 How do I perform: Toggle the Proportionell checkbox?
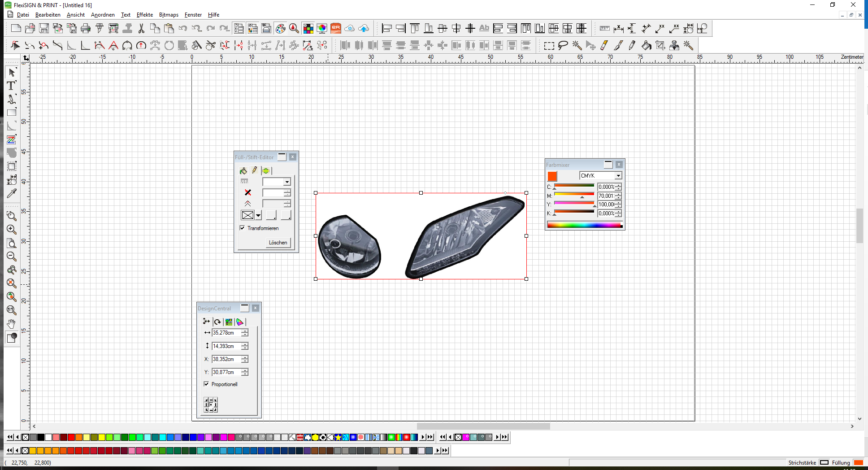(207, 384)
